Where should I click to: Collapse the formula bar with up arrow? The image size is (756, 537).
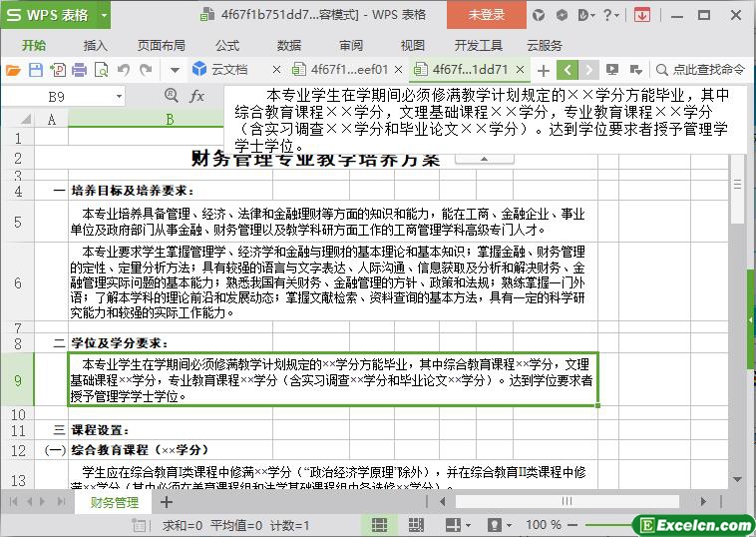click(x=484, y=160)
